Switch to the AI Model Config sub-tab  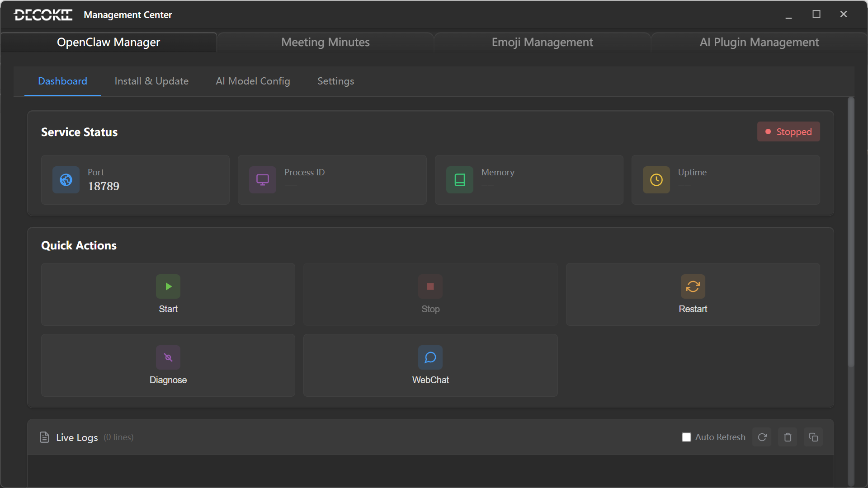[x=253, y=81]
